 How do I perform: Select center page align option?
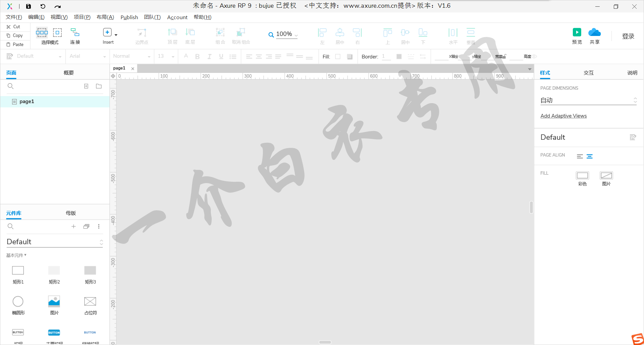click(x=590, y=156)
